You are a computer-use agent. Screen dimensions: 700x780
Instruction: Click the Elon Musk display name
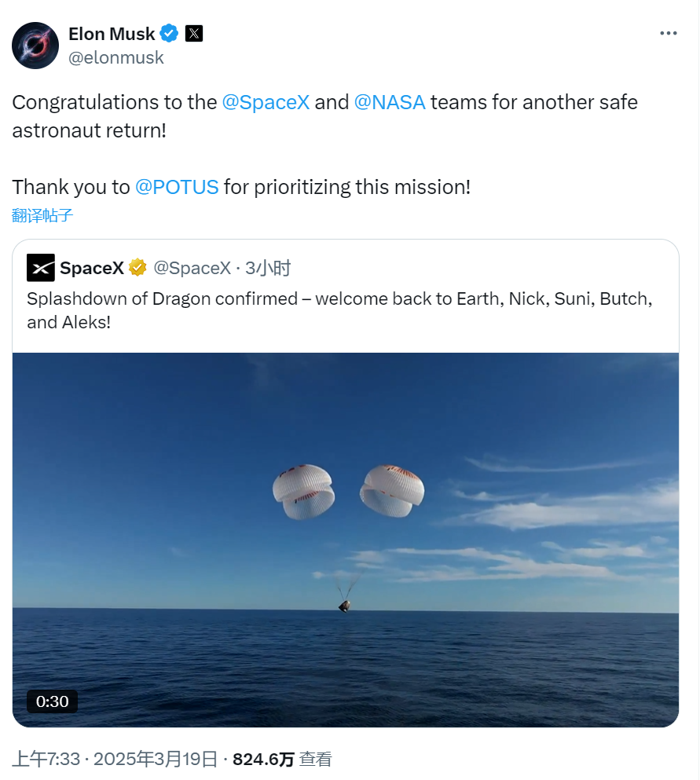coord(112,34)
